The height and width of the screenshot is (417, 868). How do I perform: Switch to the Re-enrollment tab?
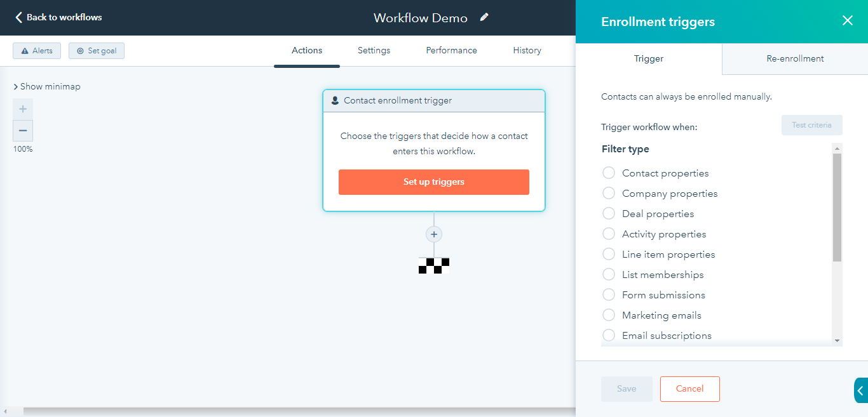(x=795, y=58)
